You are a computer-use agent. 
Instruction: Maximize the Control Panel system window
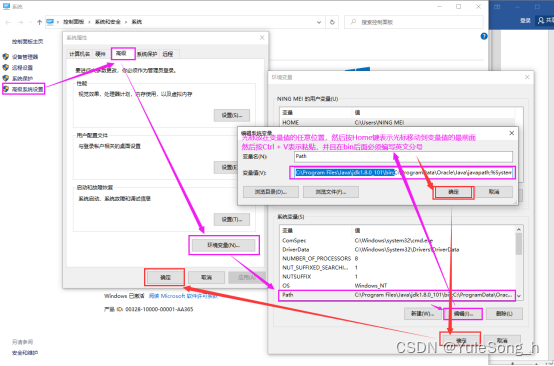(458, 7)
